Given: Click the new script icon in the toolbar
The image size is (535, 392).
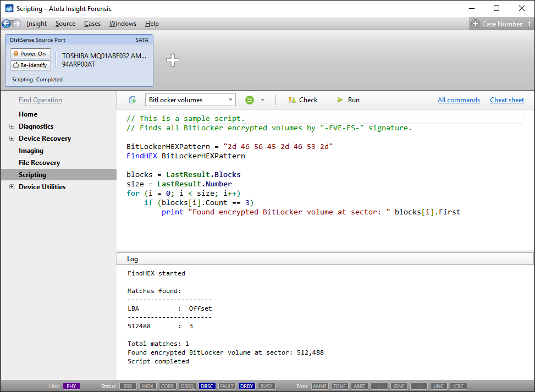Looking at the screenshot, I should [x=133, y=100].
